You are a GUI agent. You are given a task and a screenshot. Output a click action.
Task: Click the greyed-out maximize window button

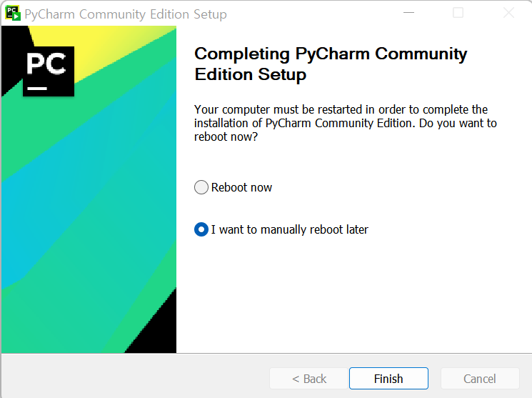[458, 13]
